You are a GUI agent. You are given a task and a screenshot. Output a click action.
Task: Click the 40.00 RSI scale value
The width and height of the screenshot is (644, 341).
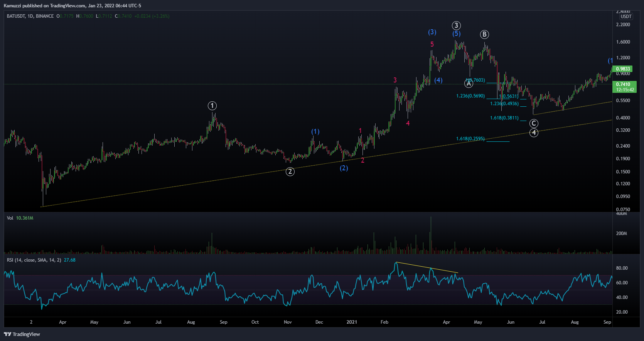pos(622,297)
